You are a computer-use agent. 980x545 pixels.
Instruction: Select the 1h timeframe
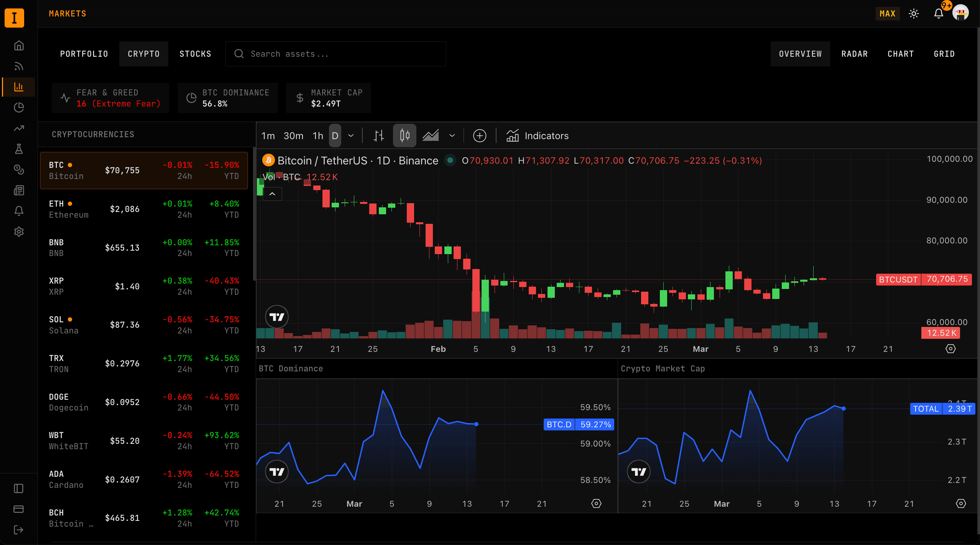point(317,135)
